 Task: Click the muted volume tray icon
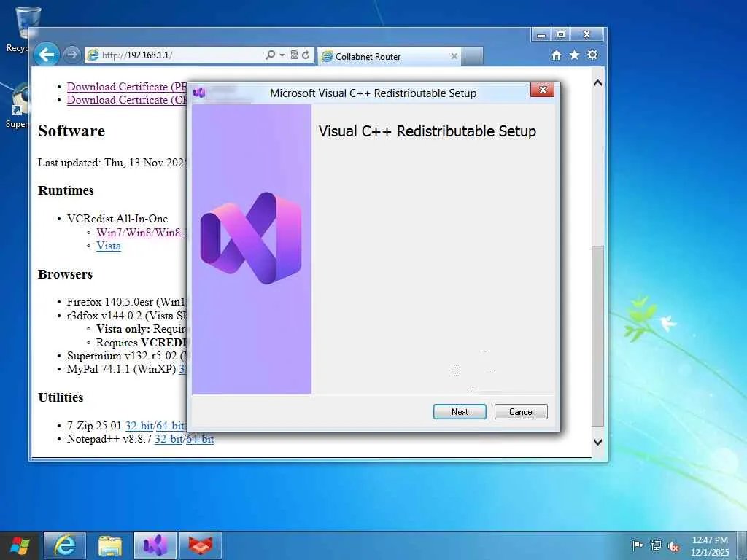[673, 546]
